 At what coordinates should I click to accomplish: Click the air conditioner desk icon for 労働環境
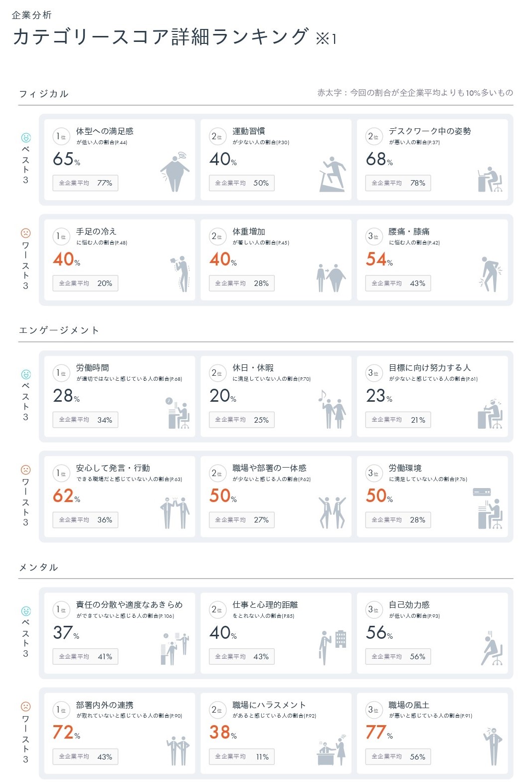[x=488, y=509]
